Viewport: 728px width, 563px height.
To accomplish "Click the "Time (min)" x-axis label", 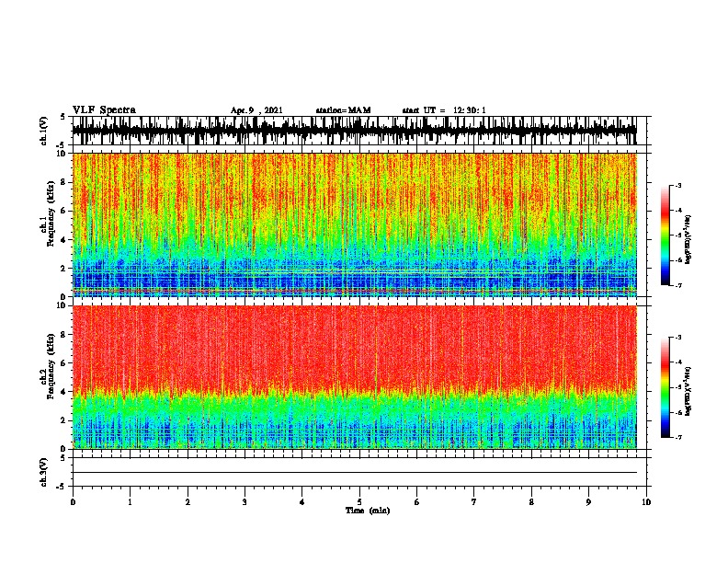I will pyautogui.click(x=368, y=511).
